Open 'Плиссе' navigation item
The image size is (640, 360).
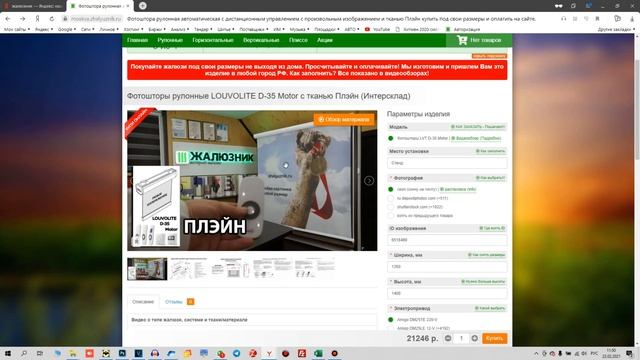298,40
